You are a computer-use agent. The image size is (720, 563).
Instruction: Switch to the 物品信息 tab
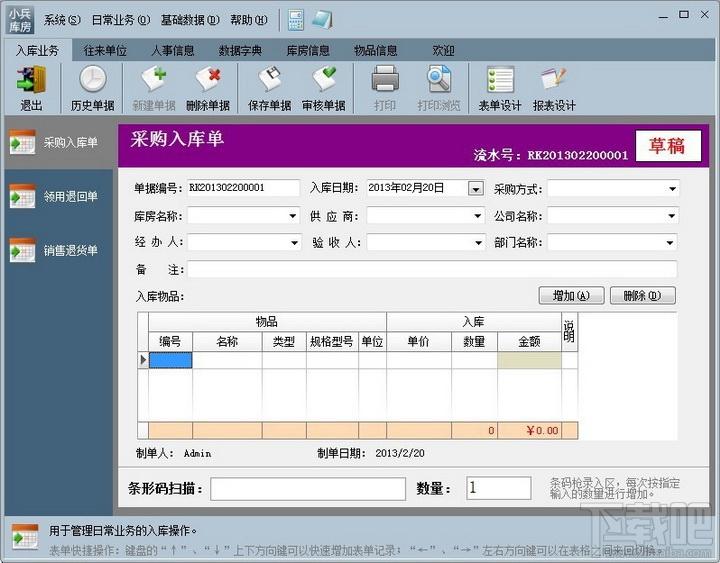tap(376, 51)
